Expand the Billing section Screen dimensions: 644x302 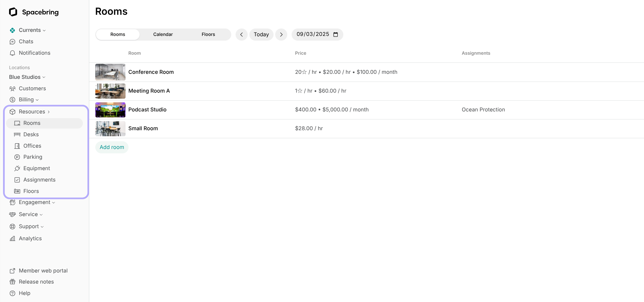tap(29, 100)
